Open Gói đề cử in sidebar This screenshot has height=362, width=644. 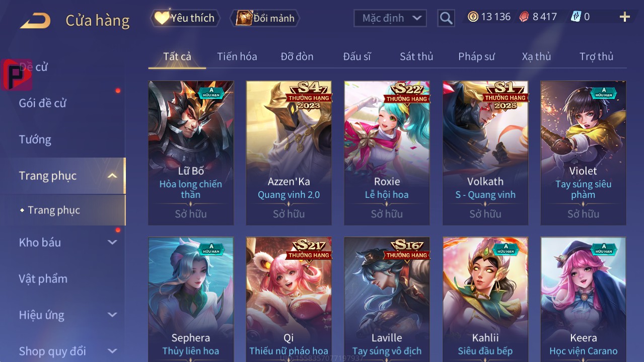click(43, 103)
